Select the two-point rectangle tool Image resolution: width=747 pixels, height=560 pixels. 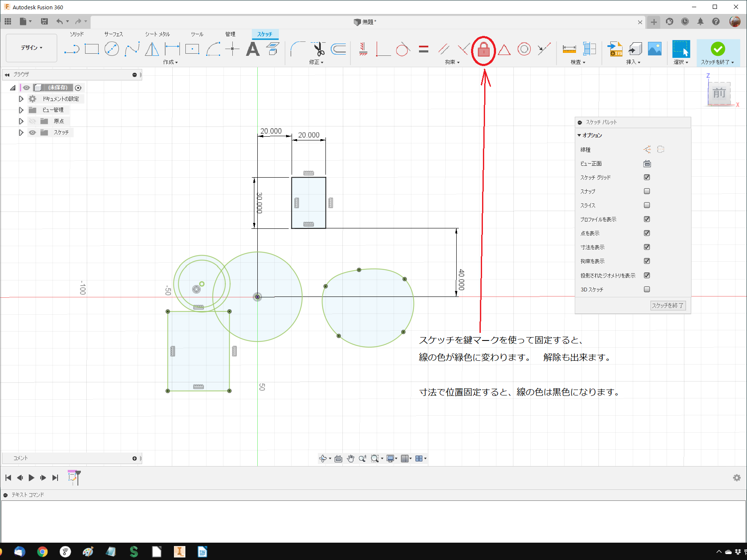pyautogui.click(x=91, y=49)
